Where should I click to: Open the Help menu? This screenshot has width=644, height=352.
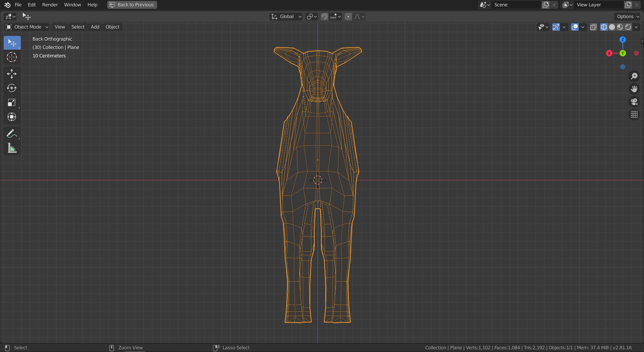pyautogui.click(x=92, y=5)
